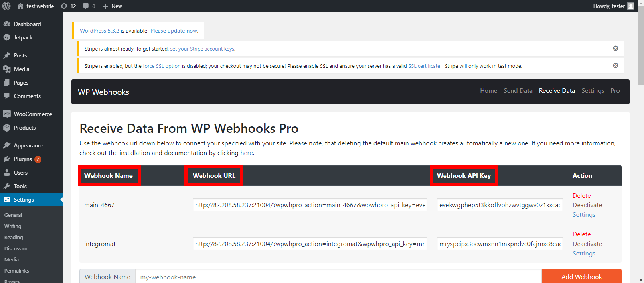This screenshot has width=644, height=283.
Task: Open the Media settings submenu
Action: coord(12,259)
